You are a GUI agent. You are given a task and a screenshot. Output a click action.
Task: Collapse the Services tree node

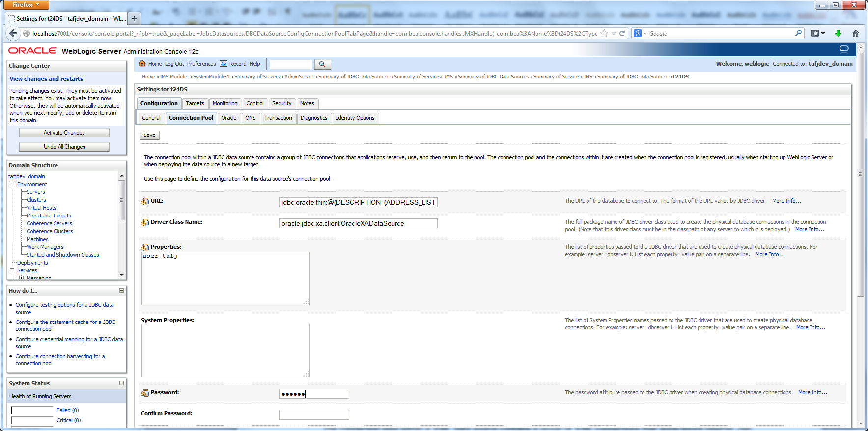point(12,270)
